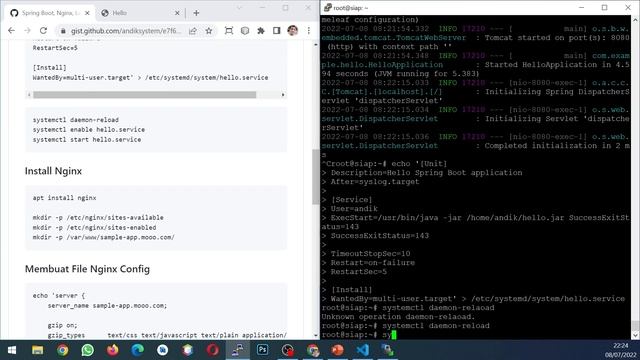
Task: Click the 'systemctl start hello.service' line
Action: [87, 140]
